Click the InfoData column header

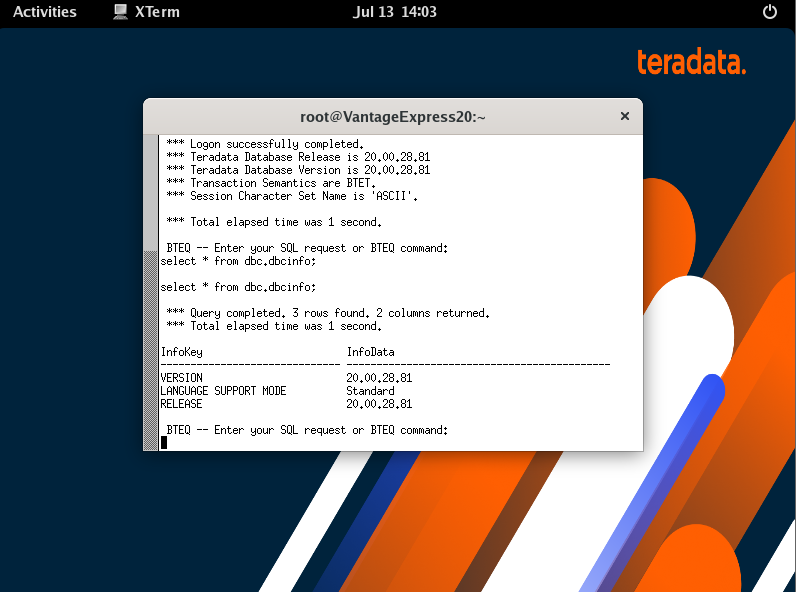click(371, 352)
